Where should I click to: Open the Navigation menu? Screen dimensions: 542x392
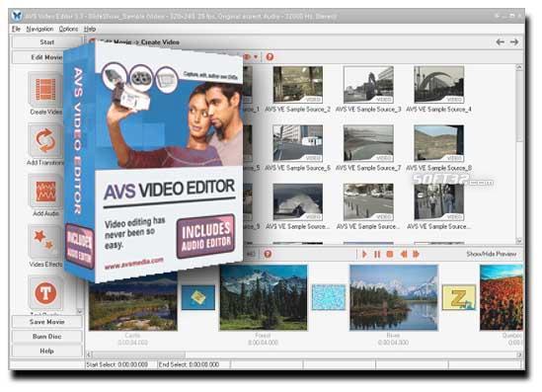click(x=39, y=29)
